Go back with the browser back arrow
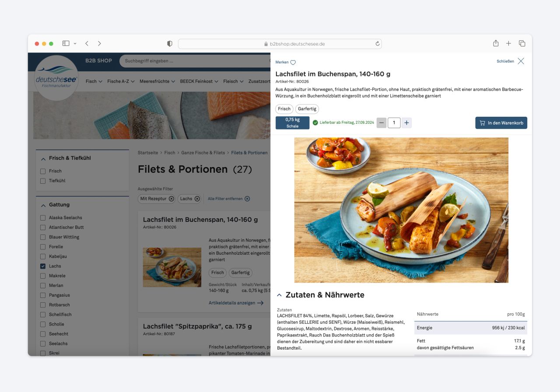Screen dimensions: 560x392 click(x=87, y=43)
